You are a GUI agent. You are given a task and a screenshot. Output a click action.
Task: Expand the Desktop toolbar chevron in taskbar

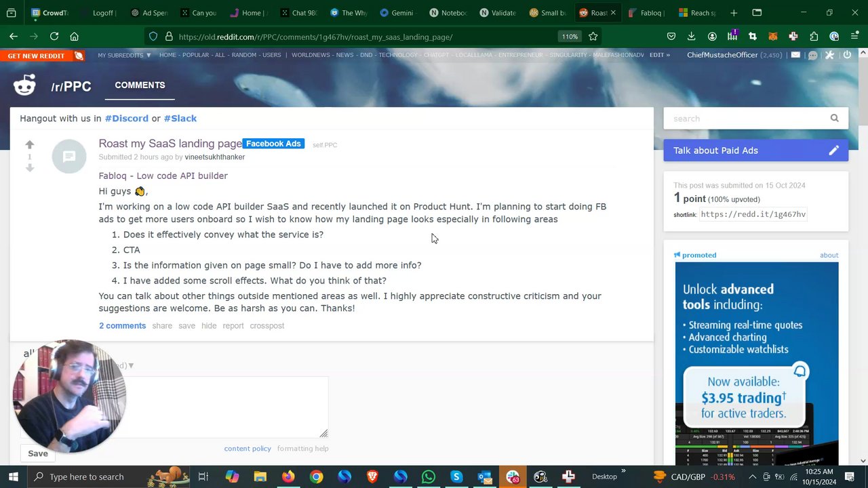623,471
